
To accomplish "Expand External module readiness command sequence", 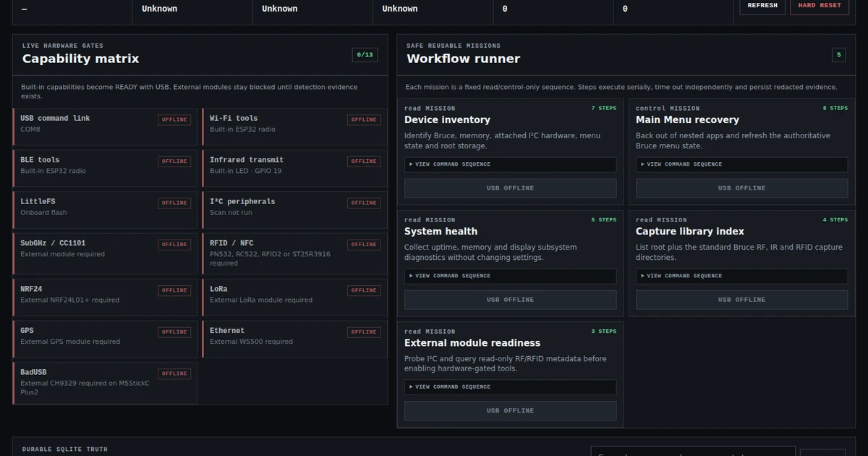I will point(510,387).
